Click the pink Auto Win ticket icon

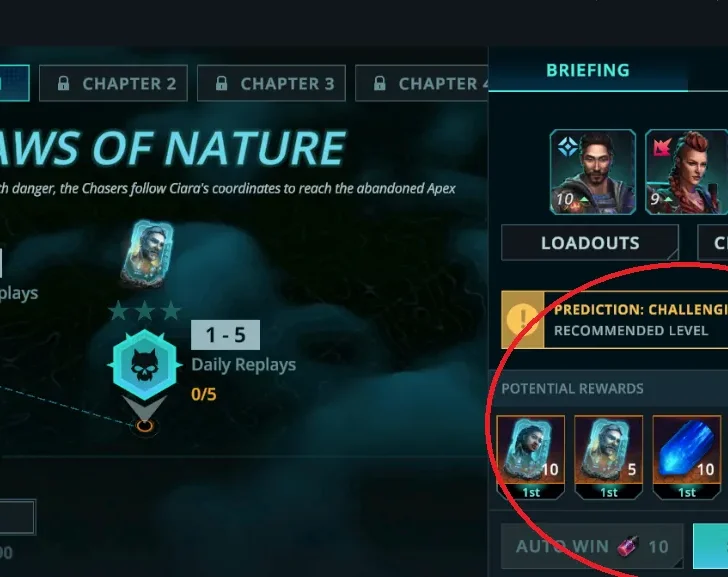tap(628, 546)
